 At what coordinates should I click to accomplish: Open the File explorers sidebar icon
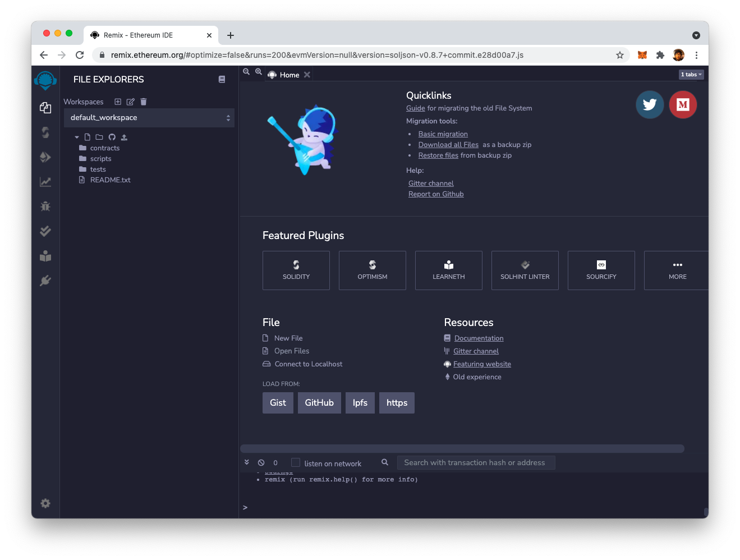45,108
